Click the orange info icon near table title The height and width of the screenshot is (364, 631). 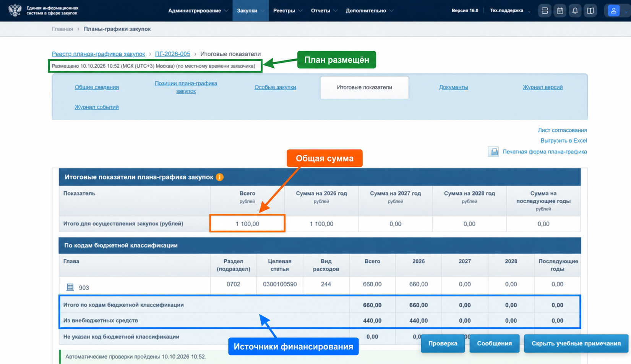click(x=220, y=177)
